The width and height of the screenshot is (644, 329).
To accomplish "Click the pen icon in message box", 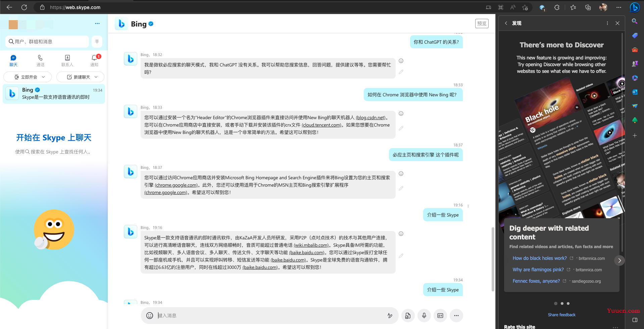I will 390,316.
